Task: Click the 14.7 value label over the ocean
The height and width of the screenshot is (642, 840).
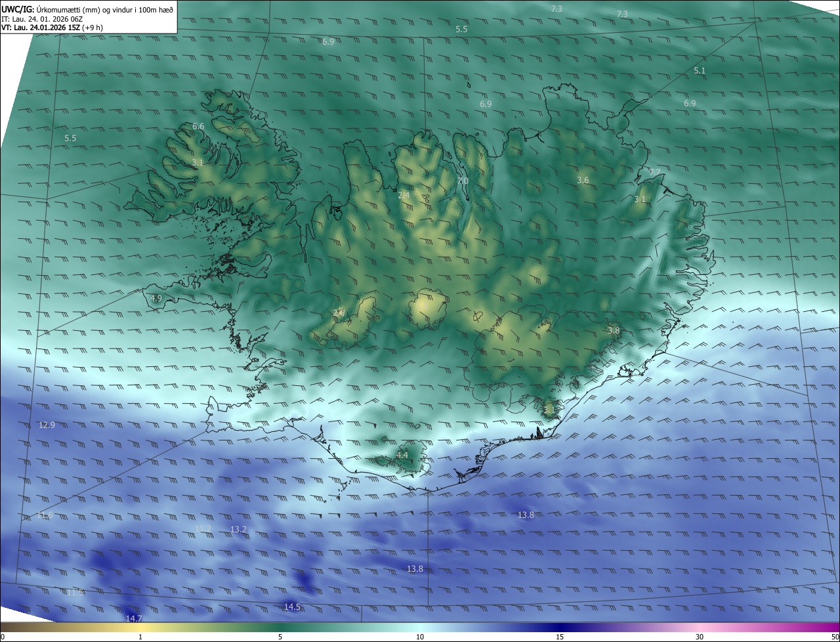Action: tap(134, 618)
